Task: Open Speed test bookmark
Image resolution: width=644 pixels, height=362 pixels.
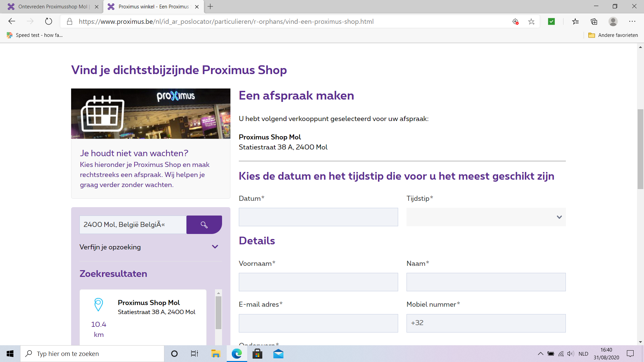Action: (x=35, y=35)
